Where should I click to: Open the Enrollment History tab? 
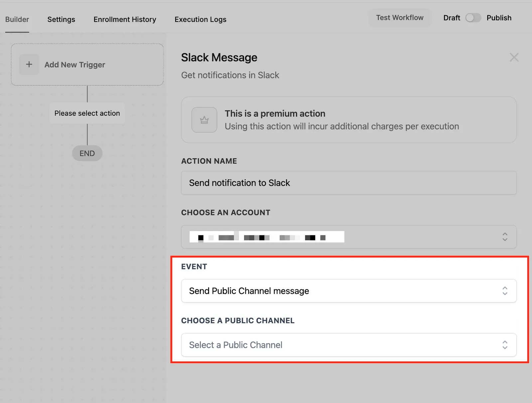pyautogui.click(x=125, y=19)
